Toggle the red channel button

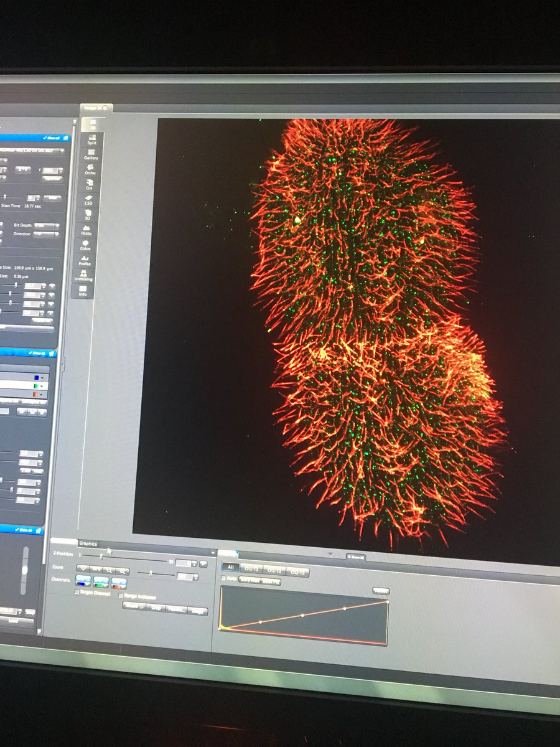[x=119, y=583]
